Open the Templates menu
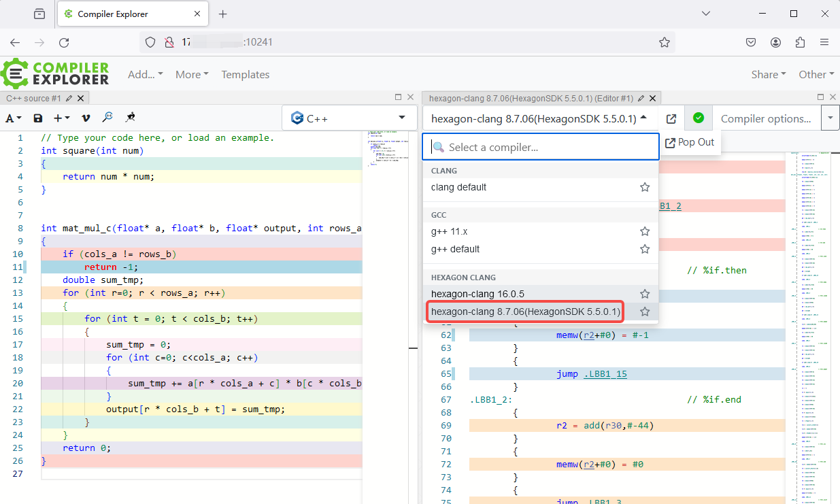Image resolution: width=840 pixels, height=504 pixels. click(246, 74)
